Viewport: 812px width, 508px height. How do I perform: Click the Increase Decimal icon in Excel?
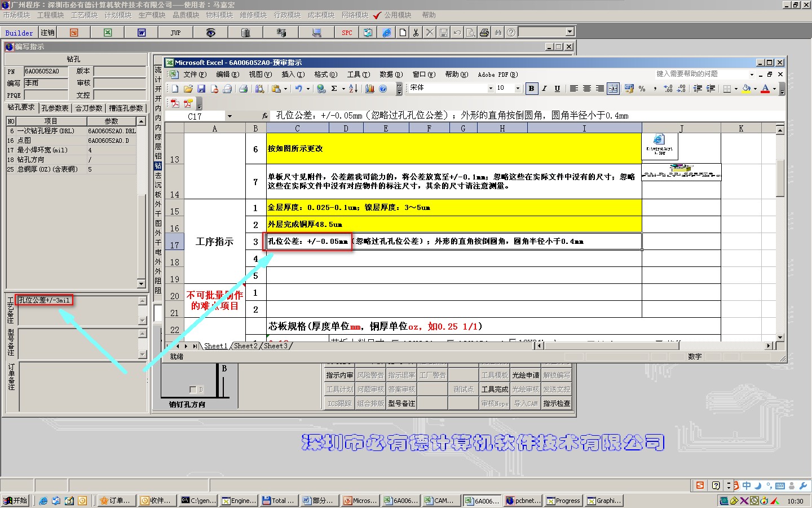pos(668,89)
